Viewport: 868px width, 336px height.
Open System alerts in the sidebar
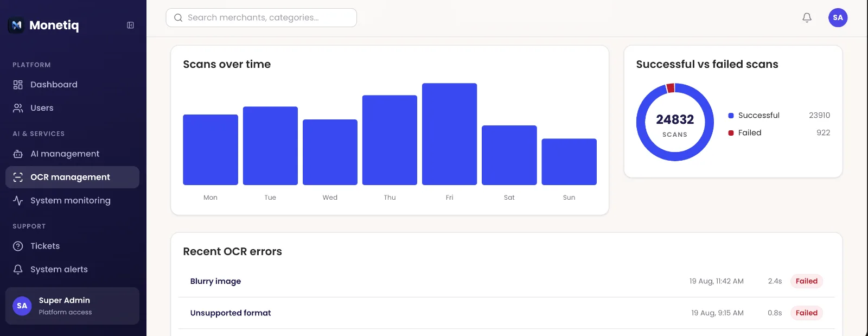pyautogui.click(x=72, y=270)
